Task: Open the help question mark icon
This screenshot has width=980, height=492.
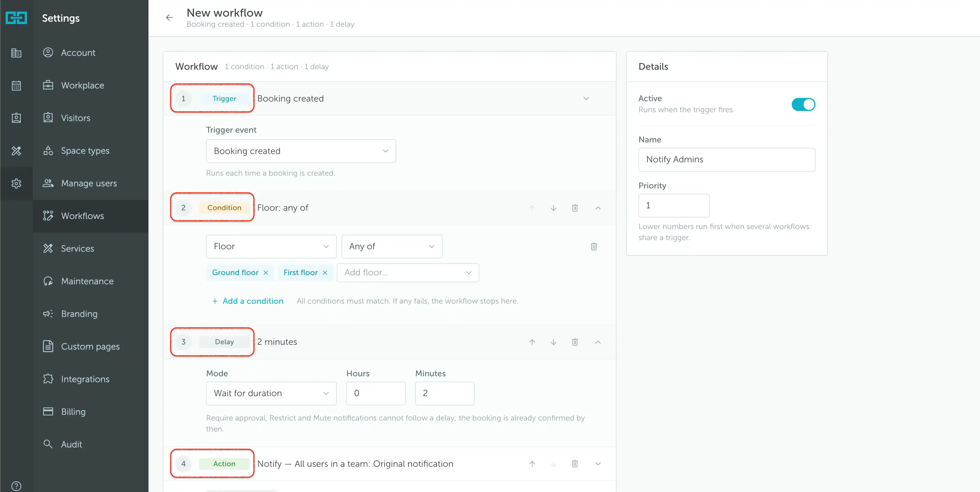Action: (x=16, y=486)
